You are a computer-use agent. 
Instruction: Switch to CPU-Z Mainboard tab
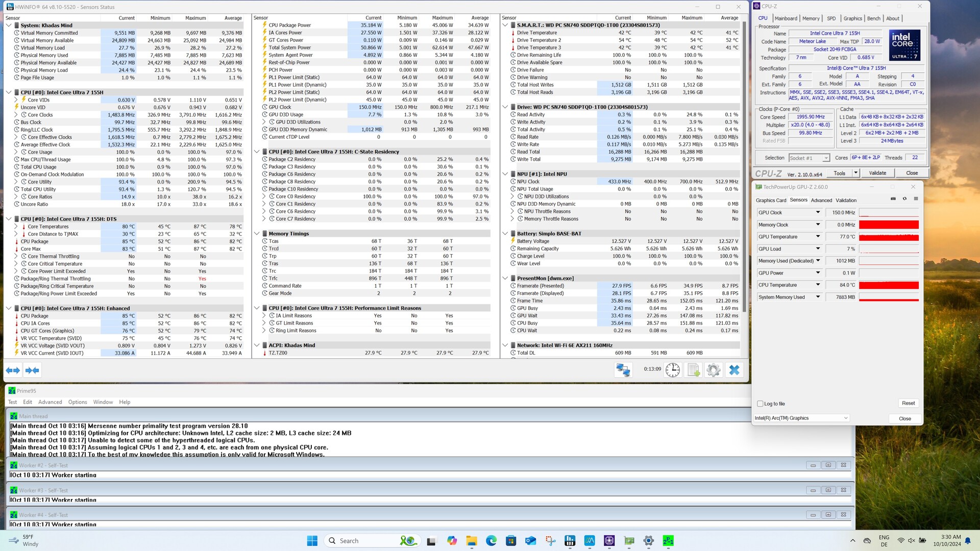pyautogui.click(x=786, y=18)
